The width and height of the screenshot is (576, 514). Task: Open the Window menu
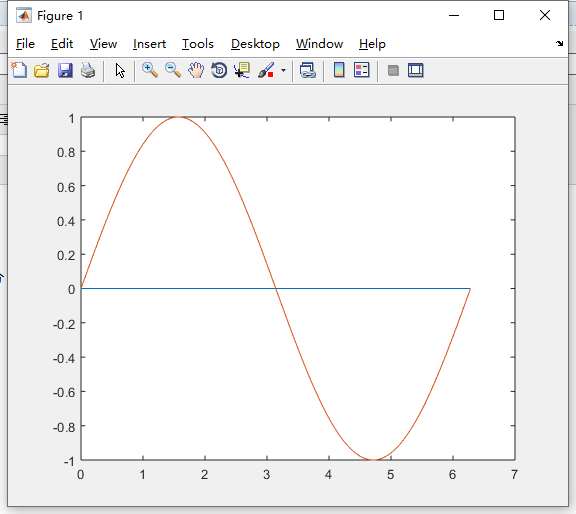[319, 44]
